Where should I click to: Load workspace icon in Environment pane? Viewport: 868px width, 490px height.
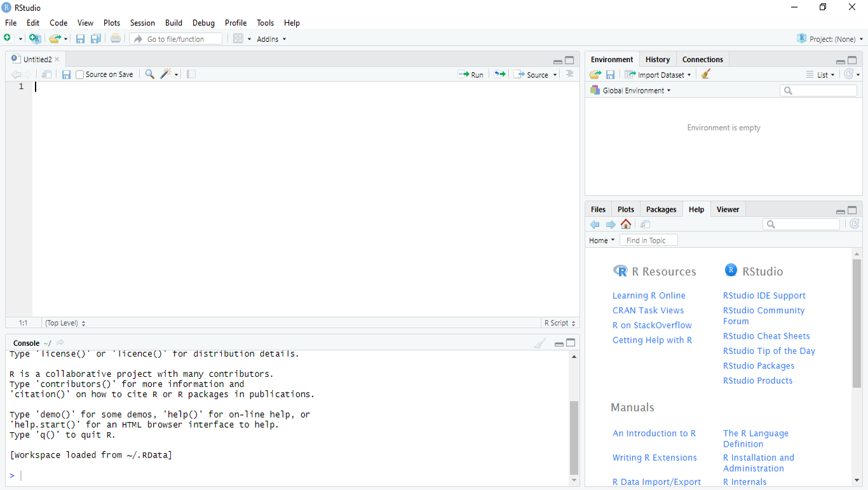595,74
